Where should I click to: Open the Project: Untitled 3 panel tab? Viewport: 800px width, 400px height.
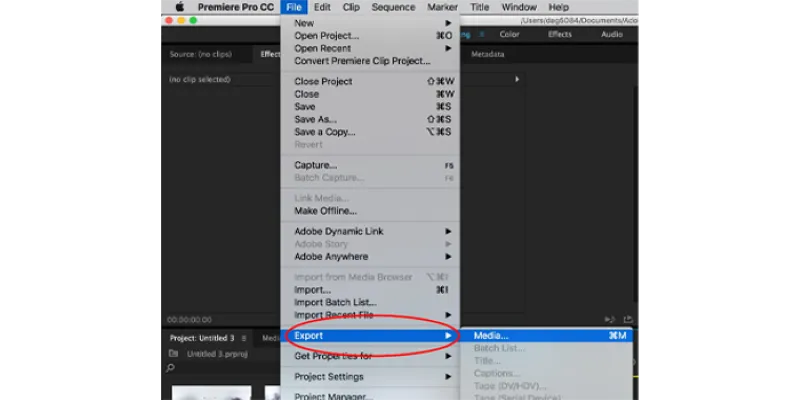202,338
